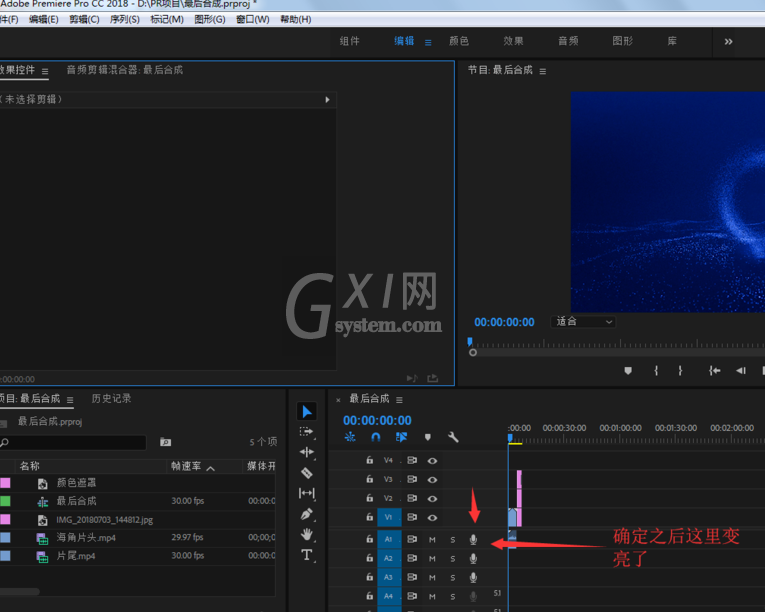
Task: Go to In point in program monitor
Action: click(714, 371)
